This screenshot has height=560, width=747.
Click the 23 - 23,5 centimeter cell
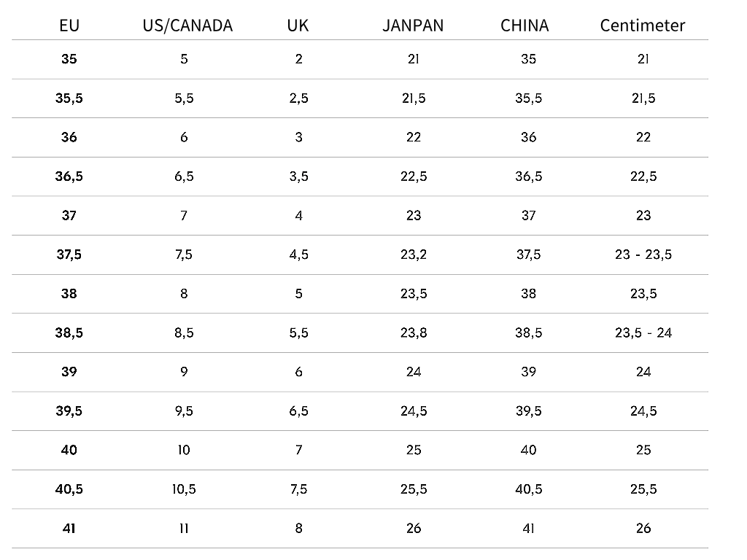pos(643,254)
